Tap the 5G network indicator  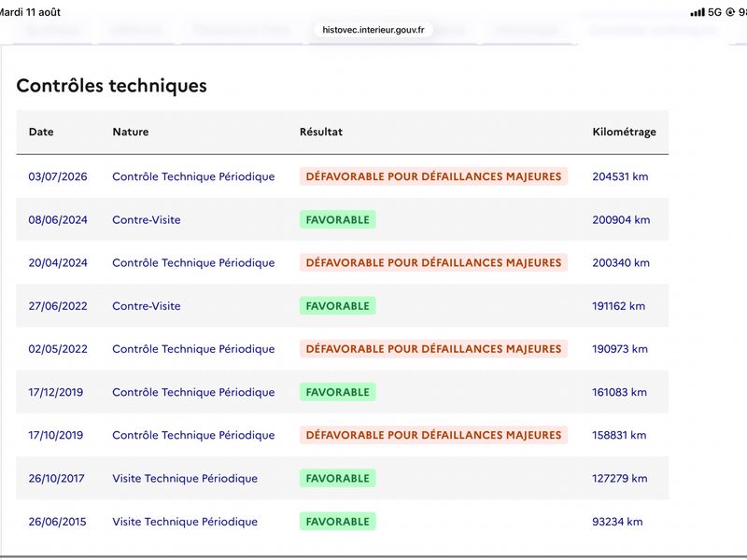pyautogui.click(x=714, y=12)
